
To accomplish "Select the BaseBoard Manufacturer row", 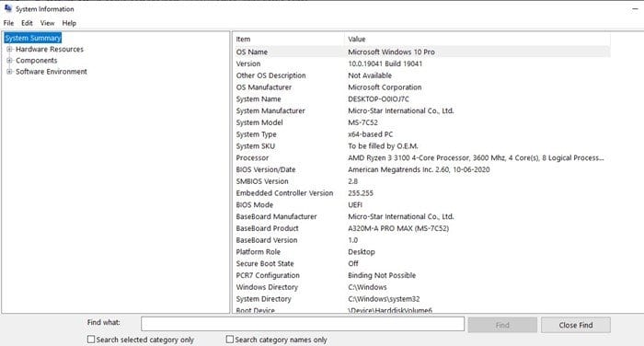I will pyautogui.click(x=421, y=216).
